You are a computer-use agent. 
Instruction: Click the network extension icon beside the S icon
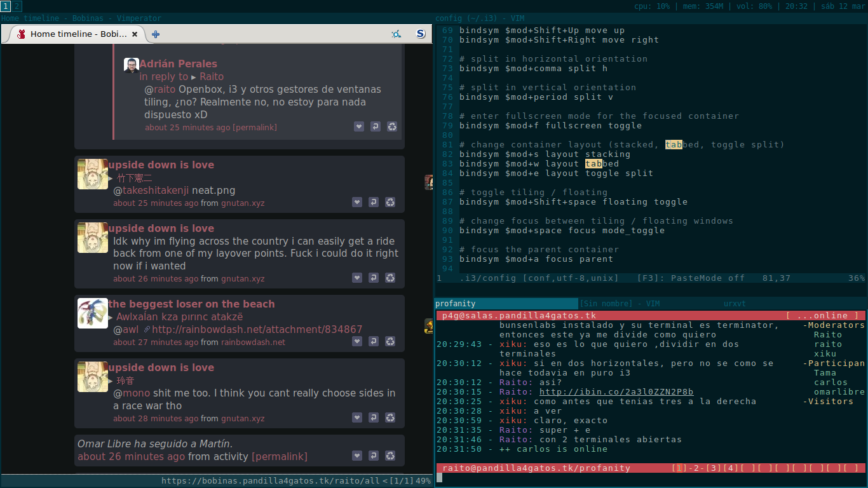tap(397, 34)
